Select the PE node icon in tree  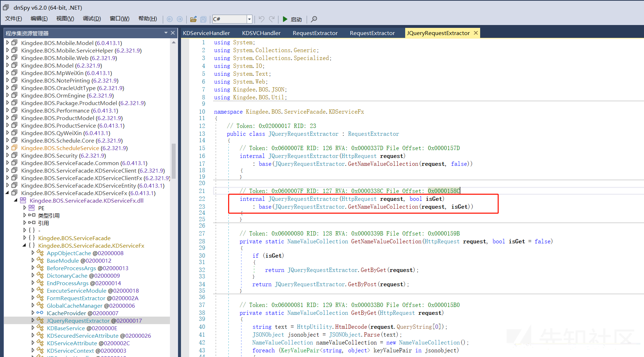[31, 208]
